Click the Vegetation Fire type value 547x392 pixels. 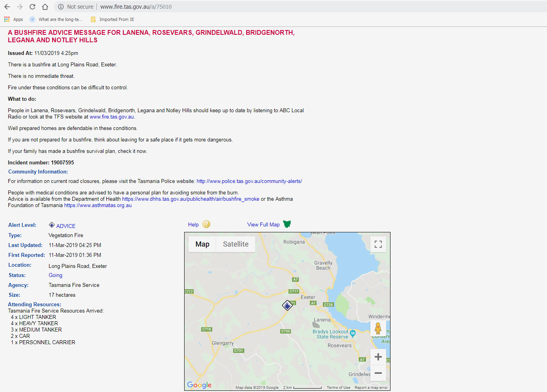click(66, 236)
